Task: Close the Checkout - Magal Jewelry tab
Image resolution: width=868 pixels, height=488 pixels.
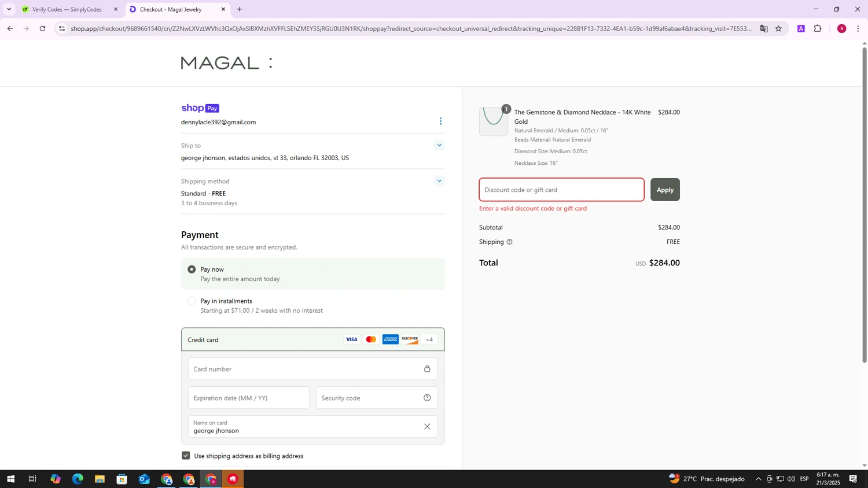Action: 223,9
